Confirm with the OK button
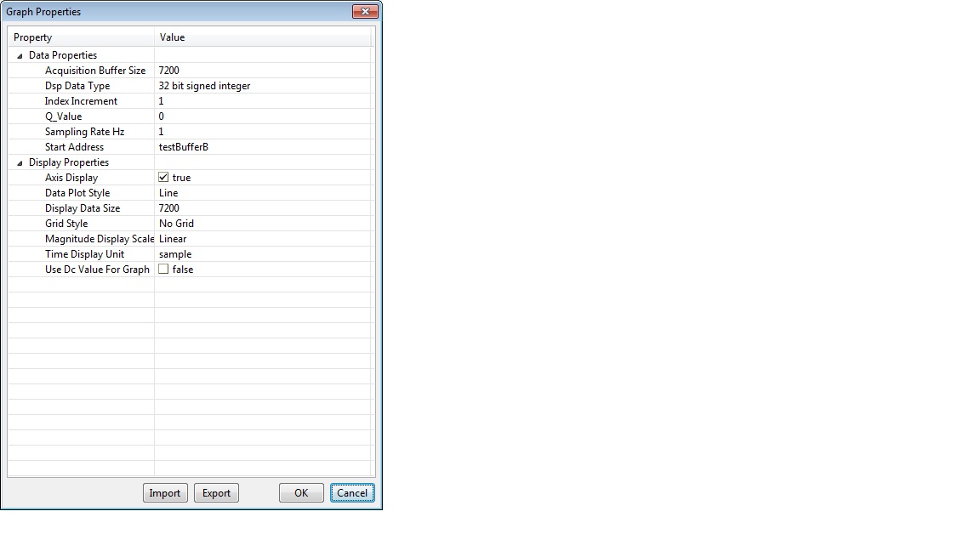The image size is (980, 551). (301, 493)
